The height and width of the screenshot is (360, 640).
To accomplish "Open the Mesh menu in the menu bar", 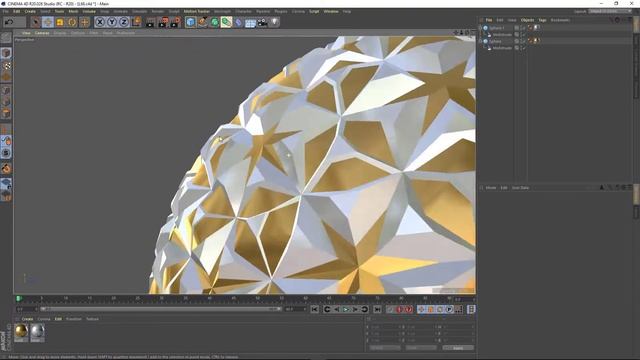I will pyautogui.click(x=73, y=11).
